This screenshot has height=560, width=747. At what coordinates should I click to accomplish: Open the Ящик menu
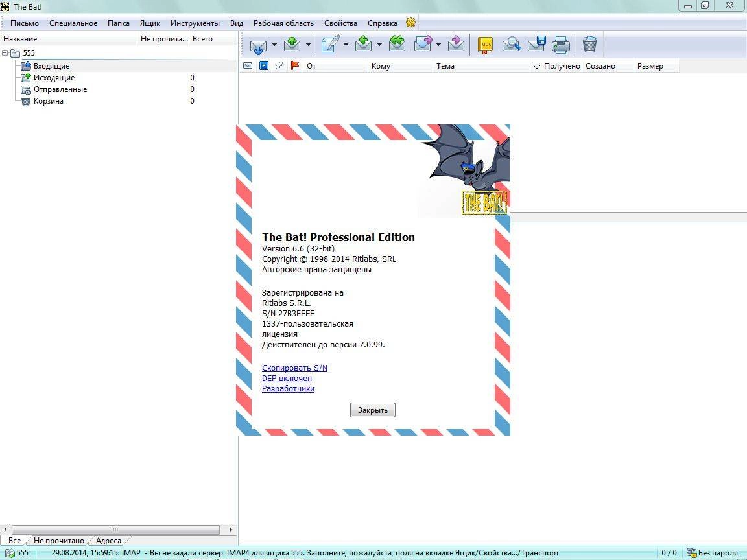pos(150,23)
